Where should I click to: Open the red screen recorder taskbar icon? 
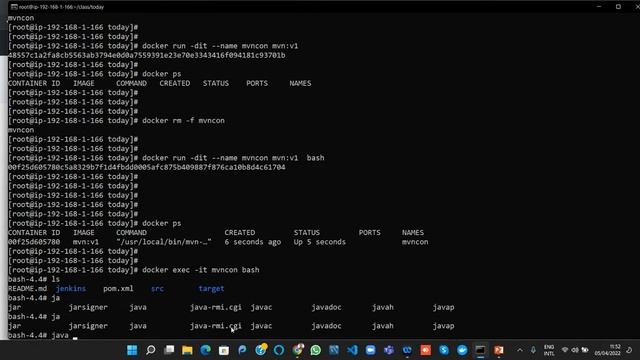click(426, 350)
